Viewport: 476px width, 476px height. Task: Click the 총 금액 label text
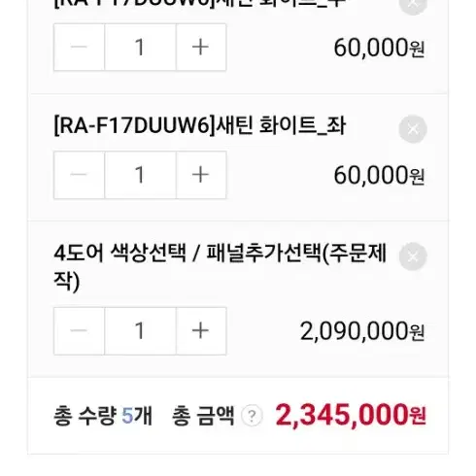[x=203, y=416]
